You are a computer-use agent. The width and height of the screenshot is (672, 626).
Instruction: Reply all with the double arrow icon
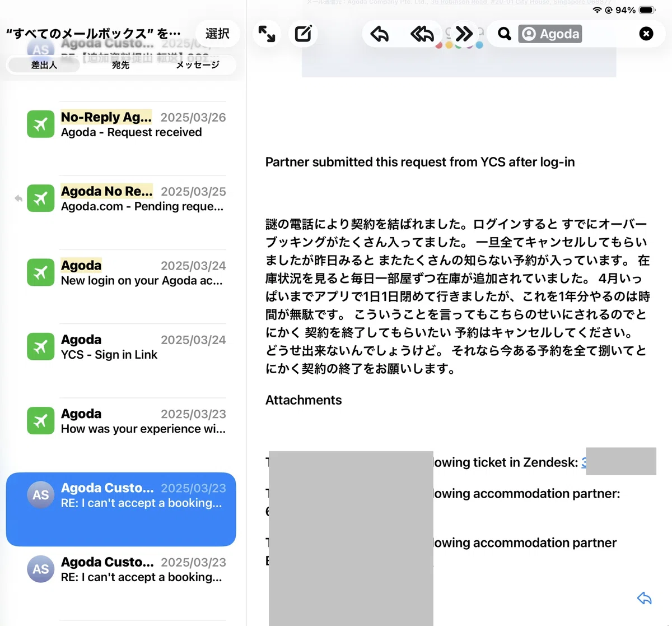tap(422, 34)
